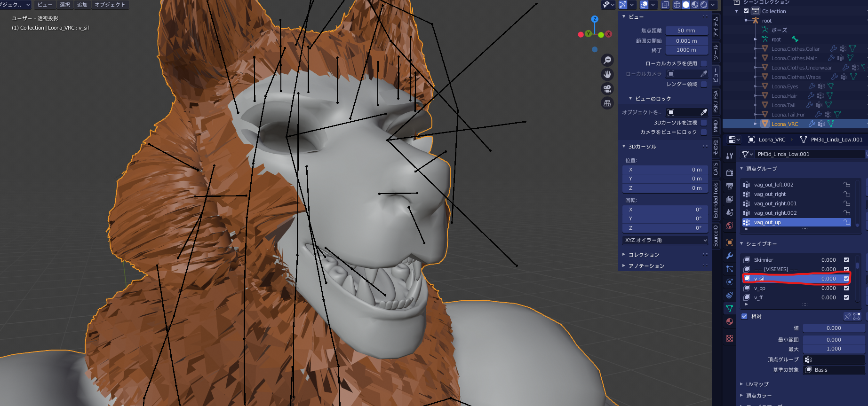Toggle the v_pp shape key checkbox

[x=846, y=288]
